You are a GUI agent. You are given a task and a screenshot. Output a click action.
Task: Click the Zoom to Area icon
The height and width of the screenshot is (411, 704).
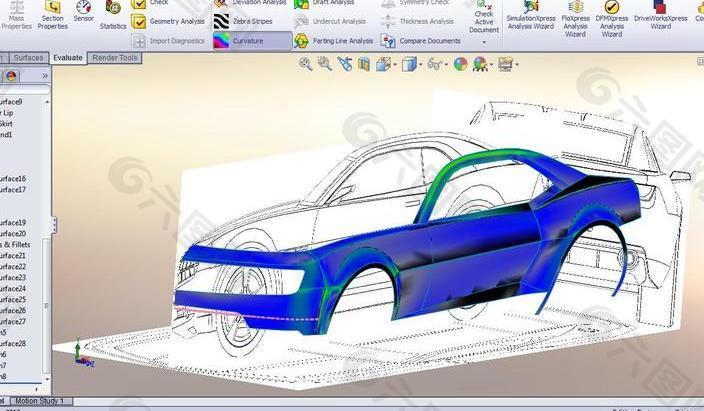point(325,64)
